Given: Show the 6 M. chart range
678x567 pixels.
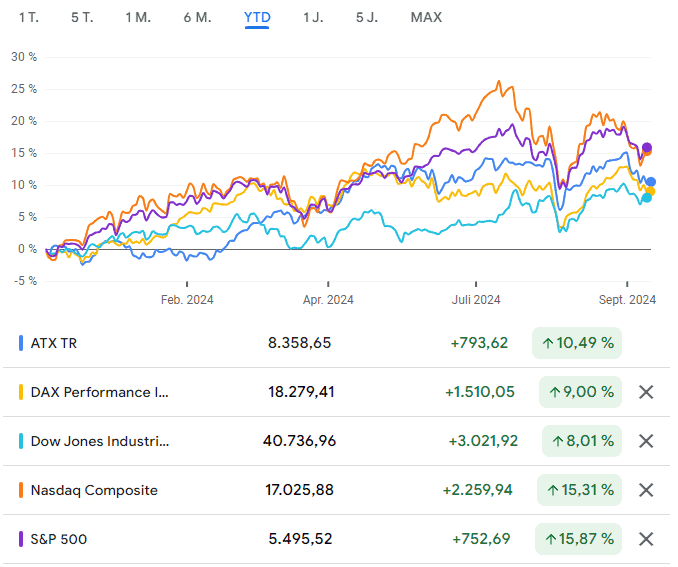Looking at the screenshot, I should [x=197, y=17].
